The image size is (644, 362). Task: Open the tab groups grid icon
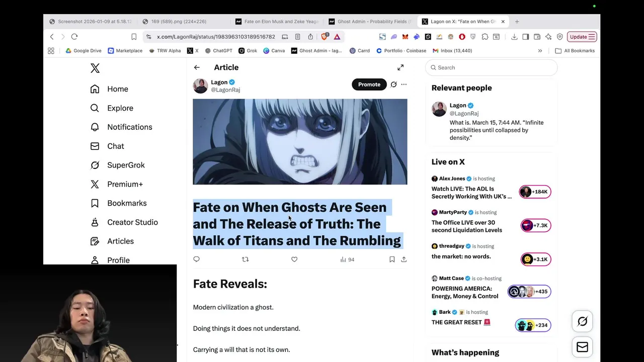click(51, 51)
